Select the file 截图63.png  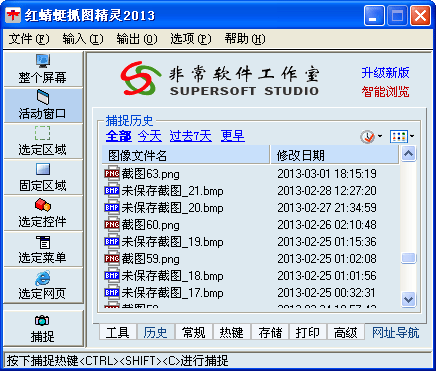150,174
